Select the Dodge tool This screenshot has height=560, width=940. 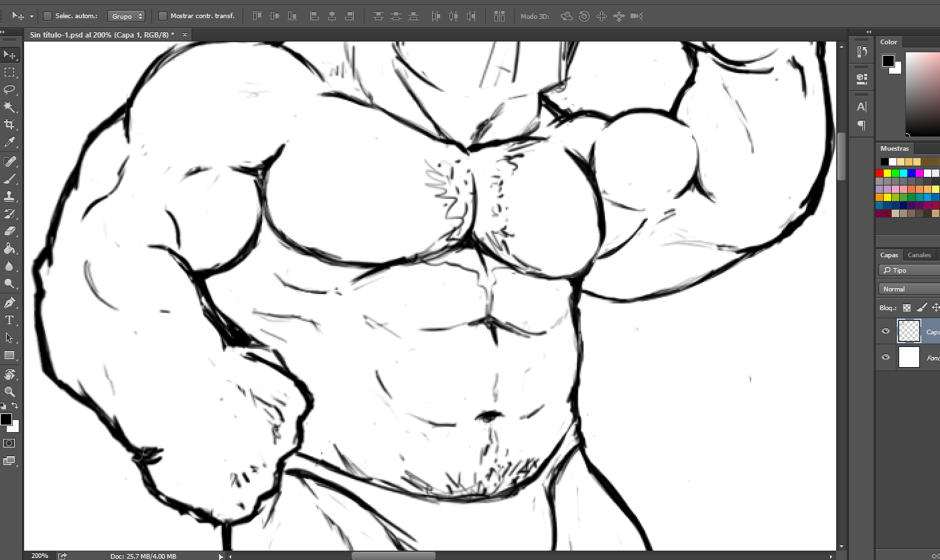(x=9, y=283)
